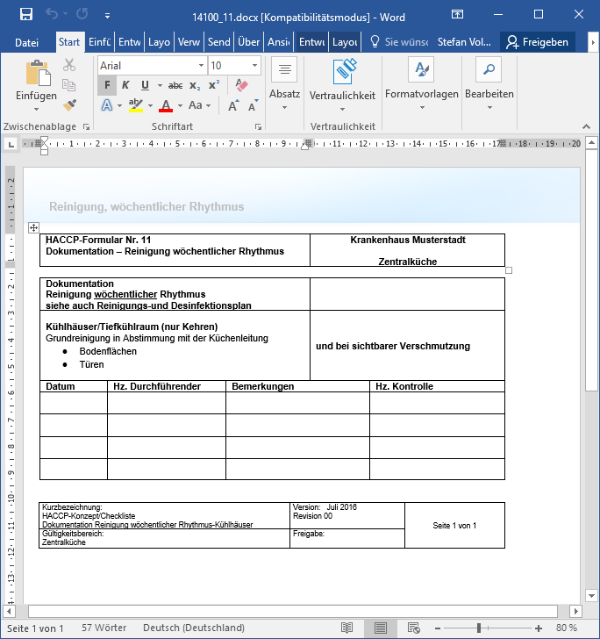600x639 pixels.
Task: Click the table move handle icon
Action: tap(33, 228)
